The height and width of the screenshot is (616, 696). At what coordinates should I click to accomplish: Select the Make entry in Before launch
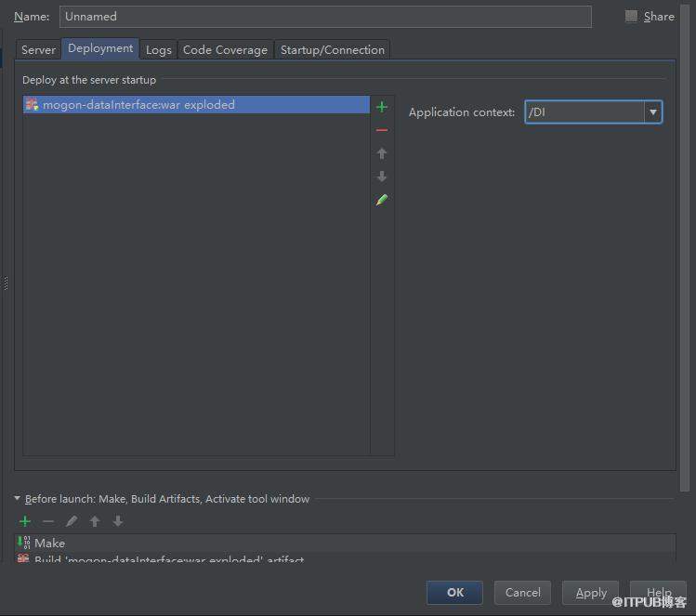(x=345, y=543)
